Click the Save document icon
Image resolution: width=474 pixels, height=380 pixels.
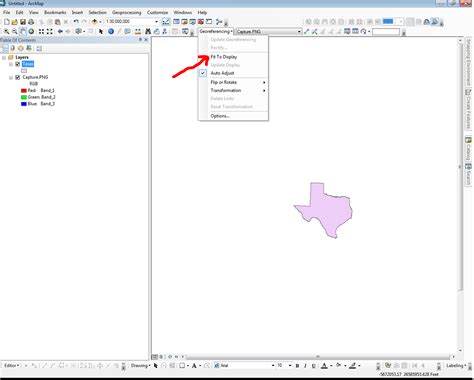click(23, 22)
